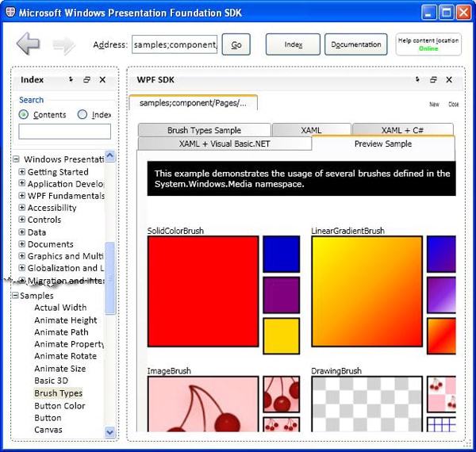Expand the Application Development node
The height and width of the screenshot is (452, 476).
tap(22, 183)
